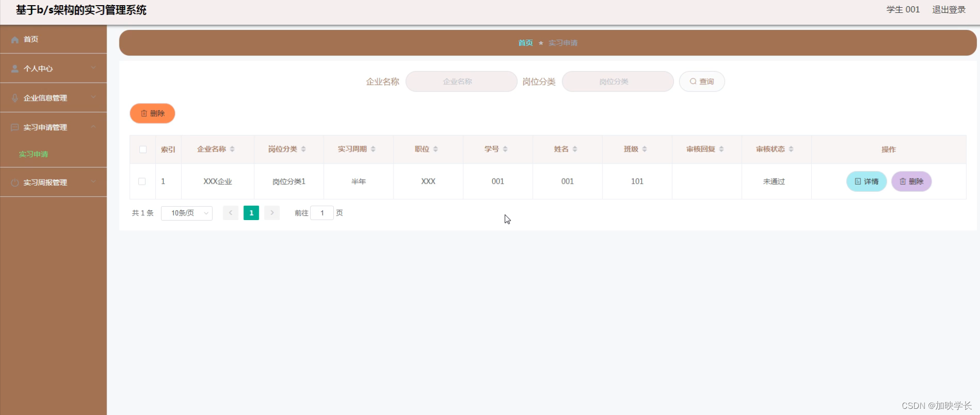Expand the 个人中心 menu chevron
980x415 pixels.
click(x=93, y=68)
